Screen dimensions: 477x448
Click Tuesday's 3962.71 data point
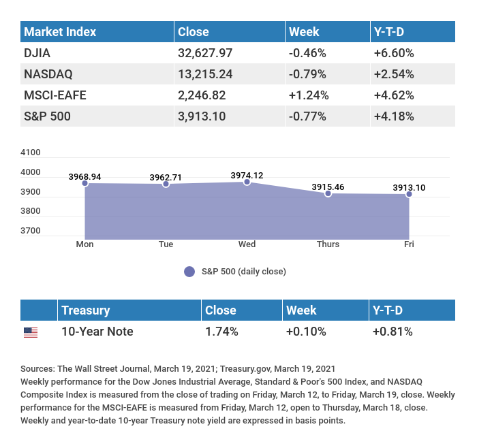pos(166,185)
